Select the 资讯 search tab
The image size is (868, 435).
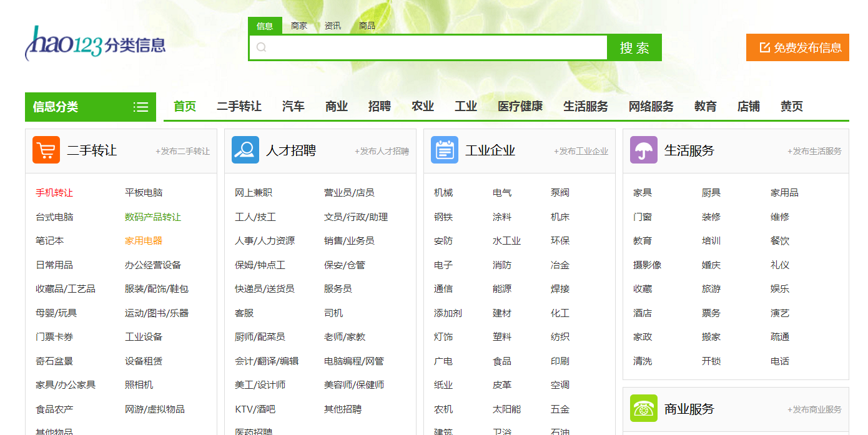pyautogui.click(x=333, y=26)
